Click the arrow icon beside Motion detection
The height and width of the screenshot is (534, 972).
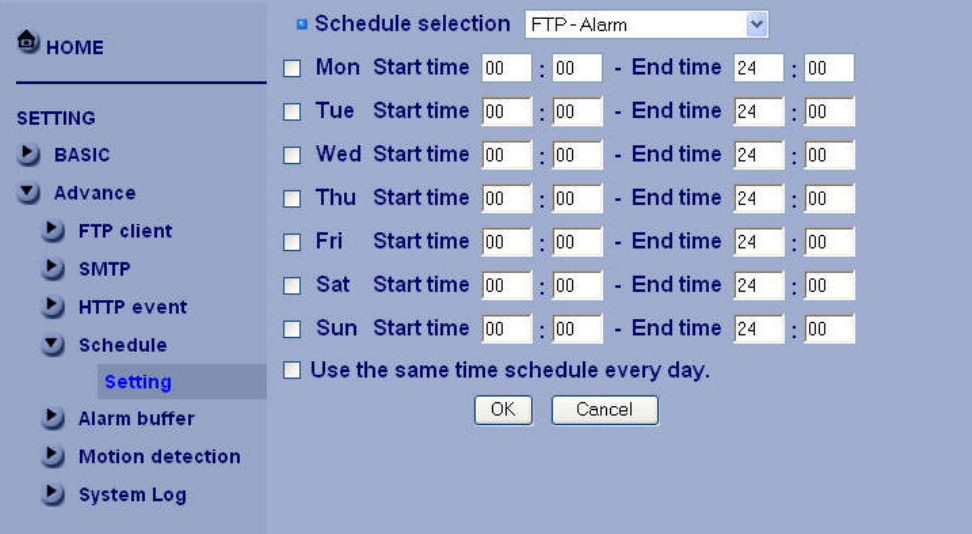(x=53, y=457)
